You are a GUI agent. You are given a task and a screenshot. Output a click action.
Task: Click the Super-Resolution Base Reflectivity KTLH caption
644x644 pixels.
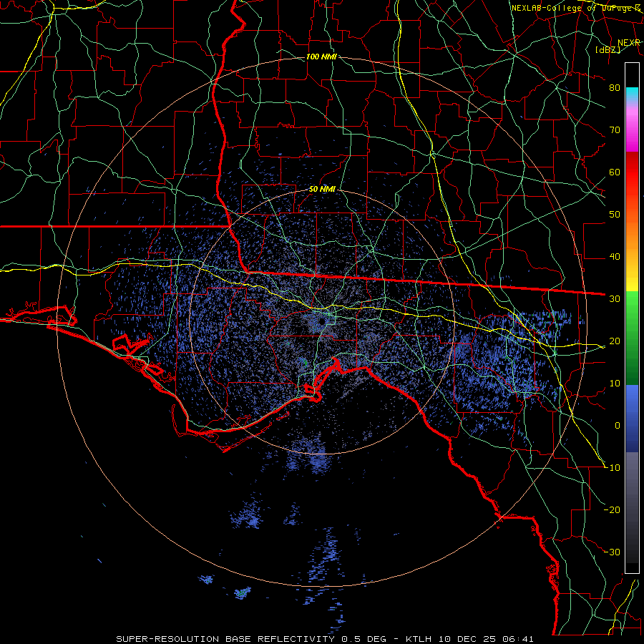pos(325,639)
